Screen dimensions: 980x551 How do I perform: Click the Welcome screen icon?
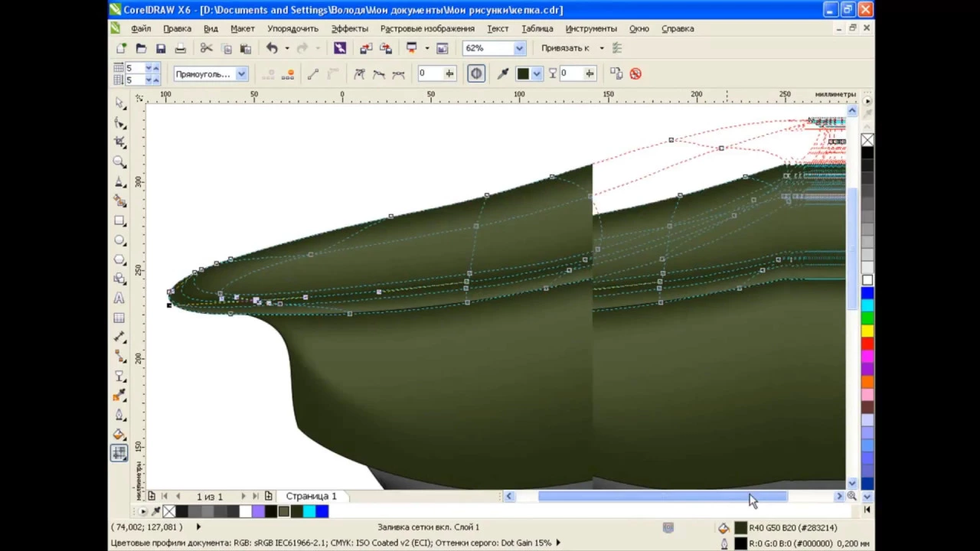coord(442,48)
